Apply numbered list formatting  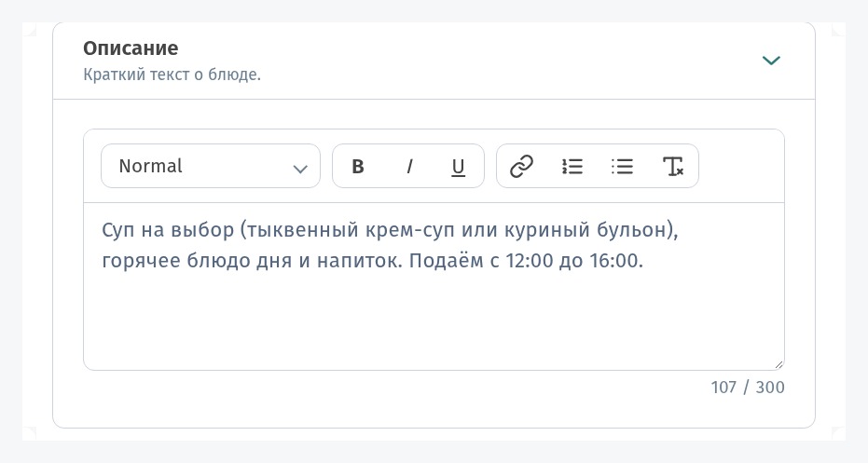[x=572, y=166]
